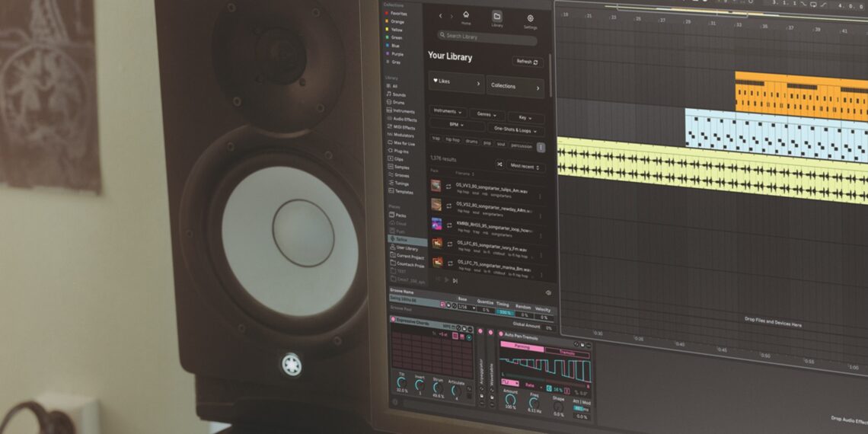868x434 pixels.
Task: Select Splice in Places sidebar
Action: (407, 240)
